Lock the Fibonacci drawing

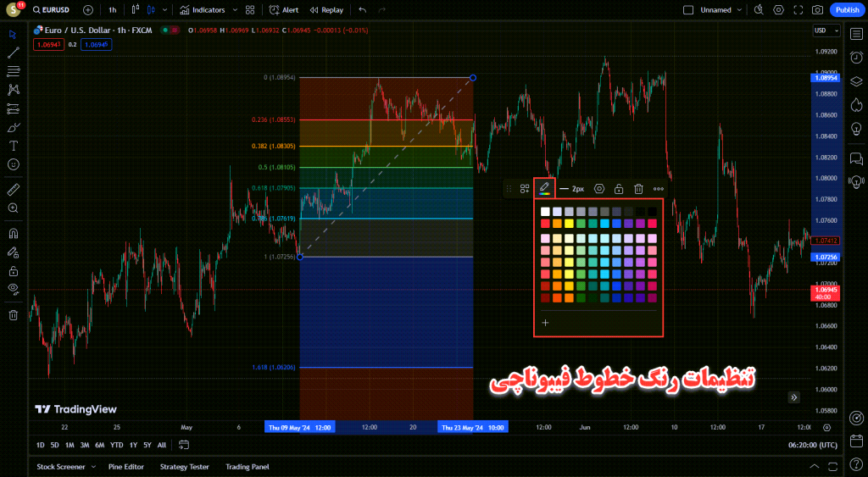(x=618, y=189)
